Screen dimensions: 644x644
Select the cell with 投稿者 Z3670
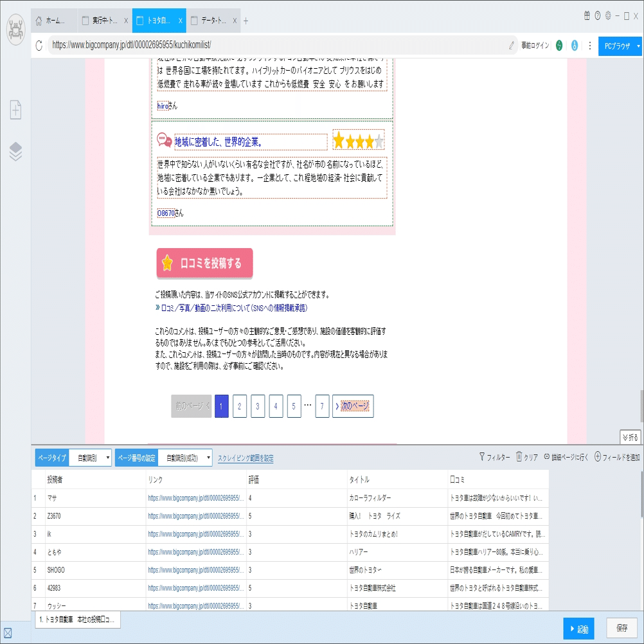pos(95,516)
